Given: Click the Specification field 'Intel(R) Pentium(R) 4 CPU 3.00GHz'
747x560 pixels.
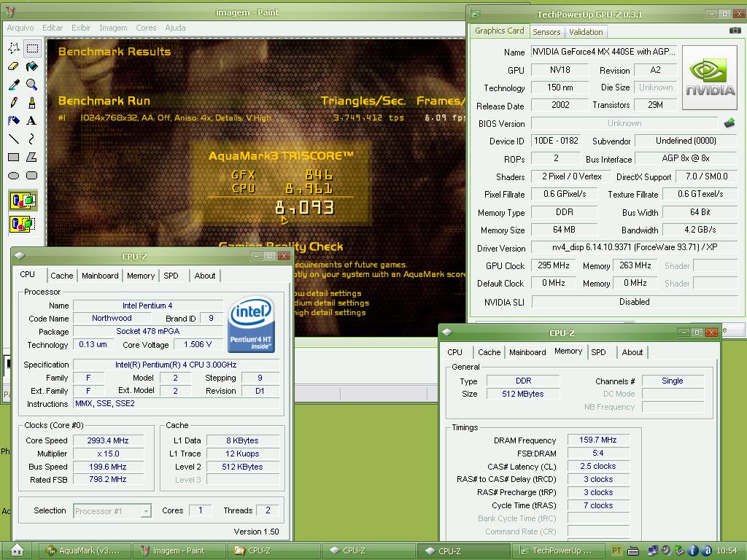Looking at the screenshot, I should (176, 365).
